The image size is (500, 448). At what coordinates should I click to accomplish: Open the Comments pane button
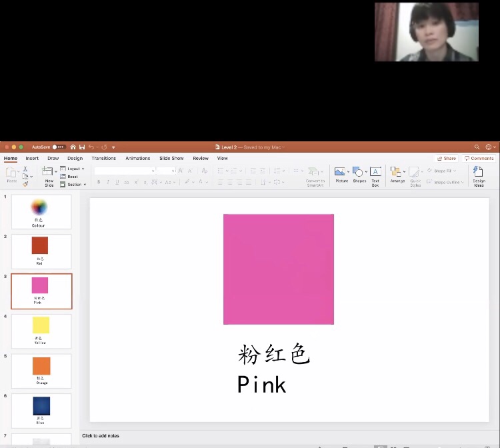[x=479, y=159]
